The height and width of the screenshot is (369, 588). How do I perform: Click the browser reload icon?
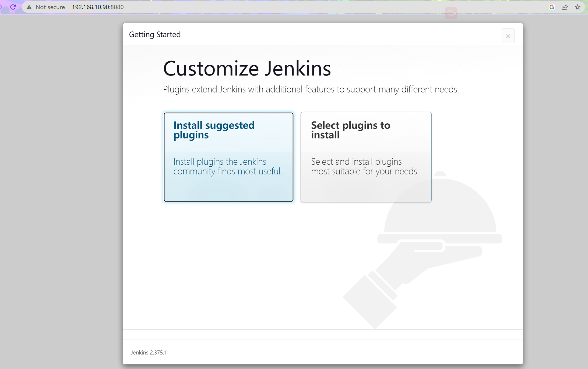click(13, 7)
